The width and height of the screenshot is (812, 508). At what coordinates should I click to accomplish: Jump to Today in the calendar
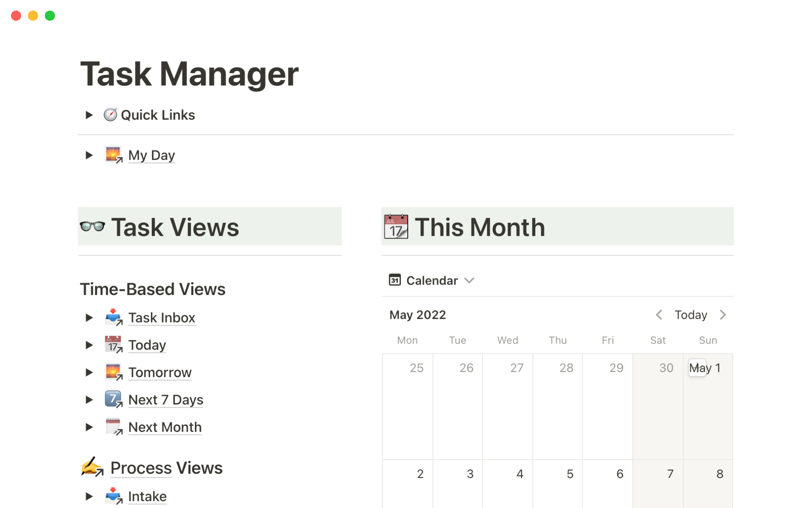tap(691, 315)
